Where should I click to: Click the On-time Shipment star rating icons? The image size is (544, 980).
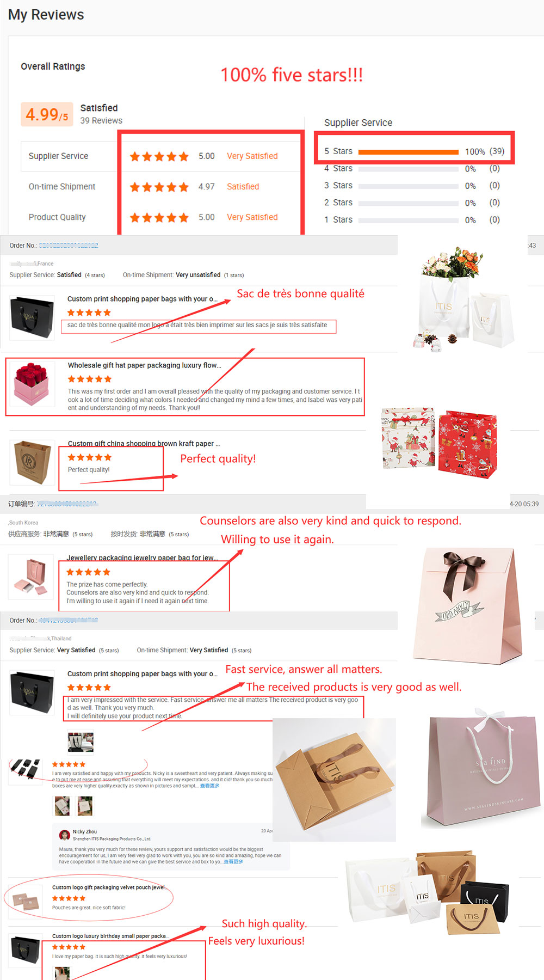point(159,187)
